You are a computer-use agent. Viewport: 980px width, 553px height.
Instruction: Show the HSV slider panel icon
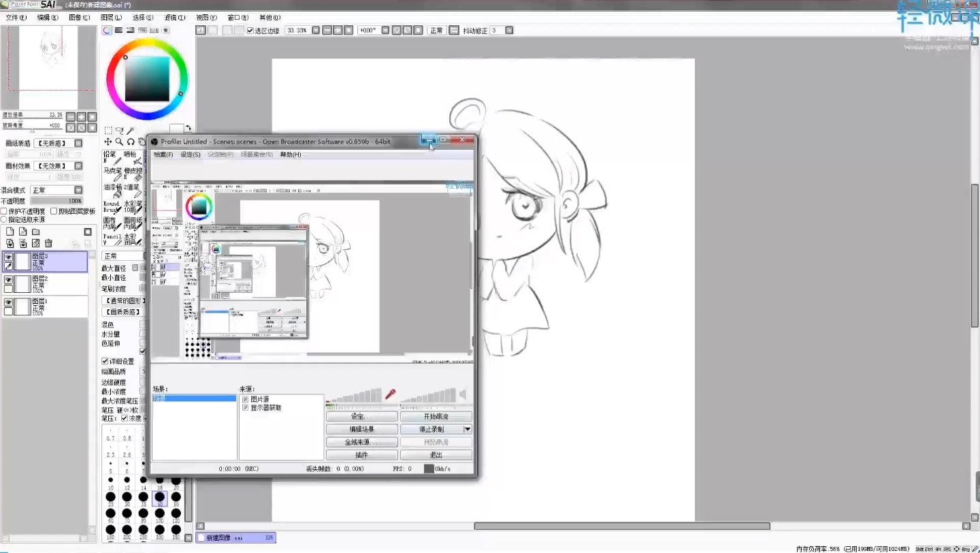130,30
